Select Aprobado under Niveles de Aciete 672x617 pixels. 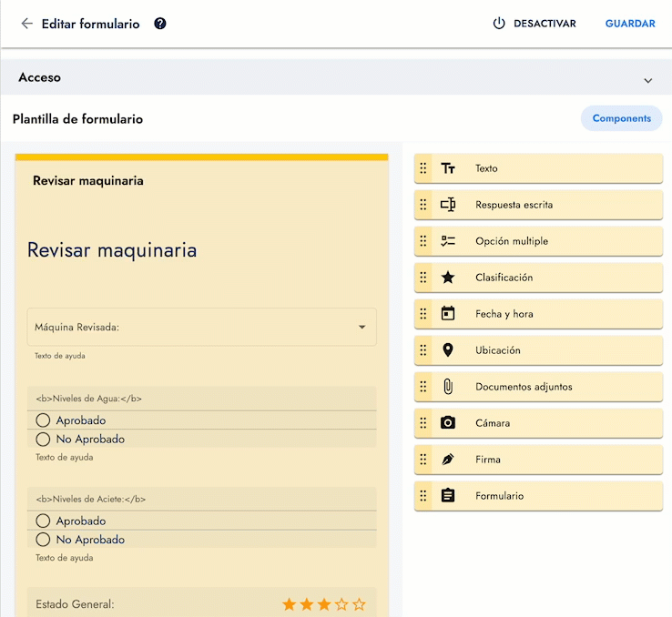[43, 521]
